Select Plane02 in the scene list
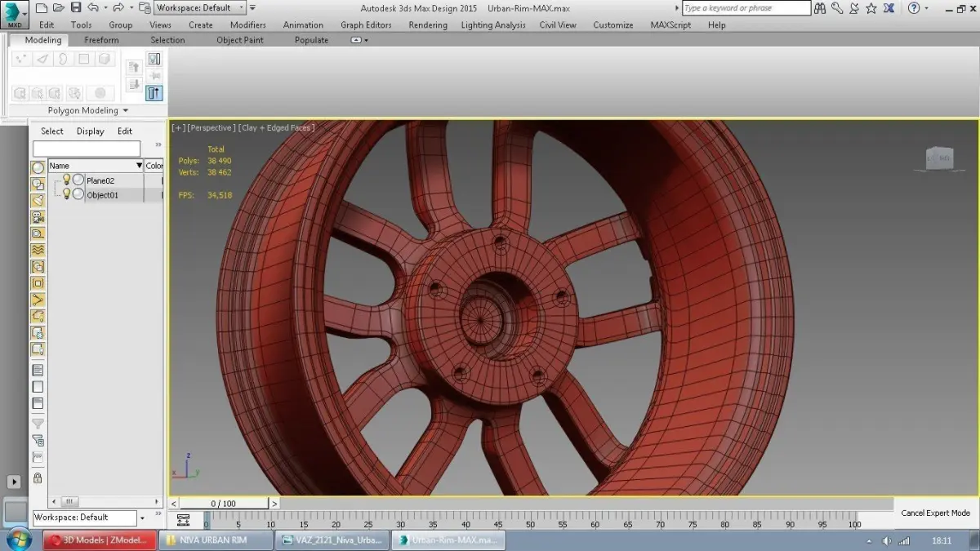Image resolution: width=980 pixels, height=551 pixels. click(100, 180)
